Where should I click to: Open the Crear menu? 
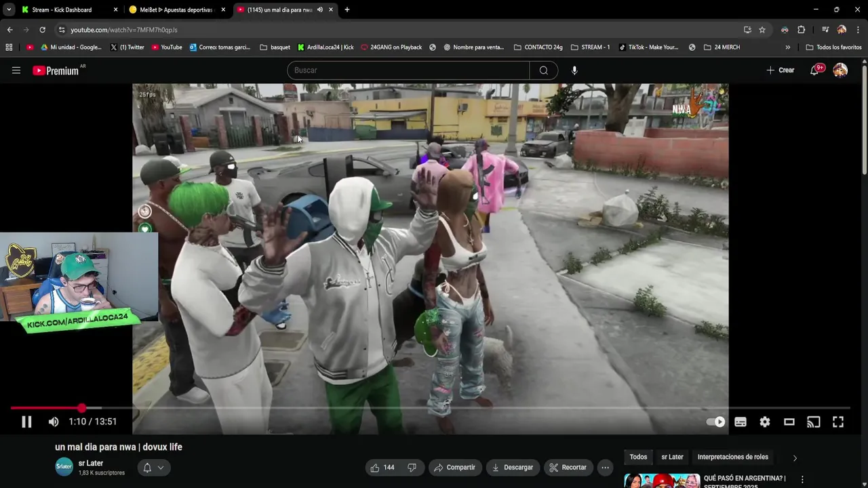pyautogui.click(x=780, y=70)
